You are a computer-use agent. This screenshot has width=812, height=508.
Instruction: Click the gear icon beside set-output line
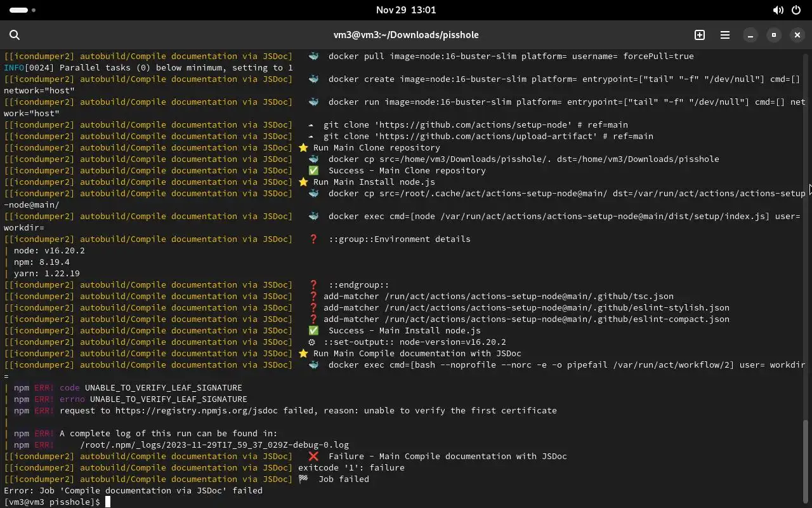[311, 342]
